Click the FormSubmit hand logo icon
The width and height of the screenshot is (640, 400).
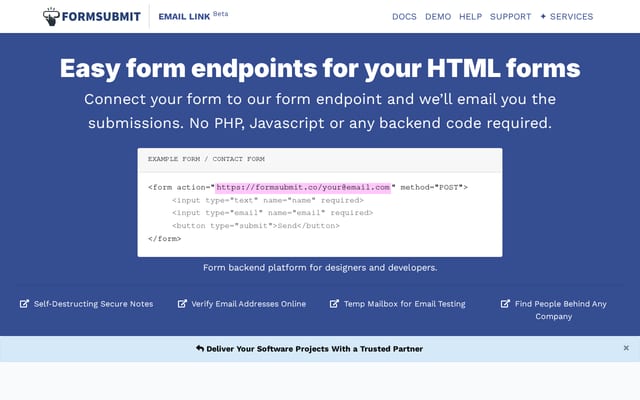pos(51,17)
